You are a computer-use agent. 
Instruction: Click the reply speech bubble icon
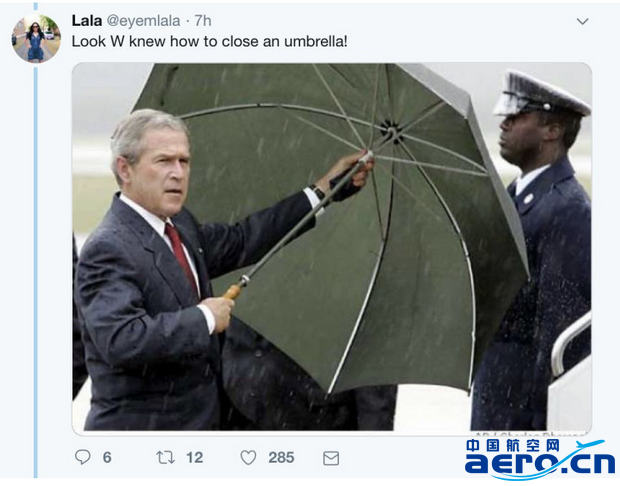[x=83, y=457]
